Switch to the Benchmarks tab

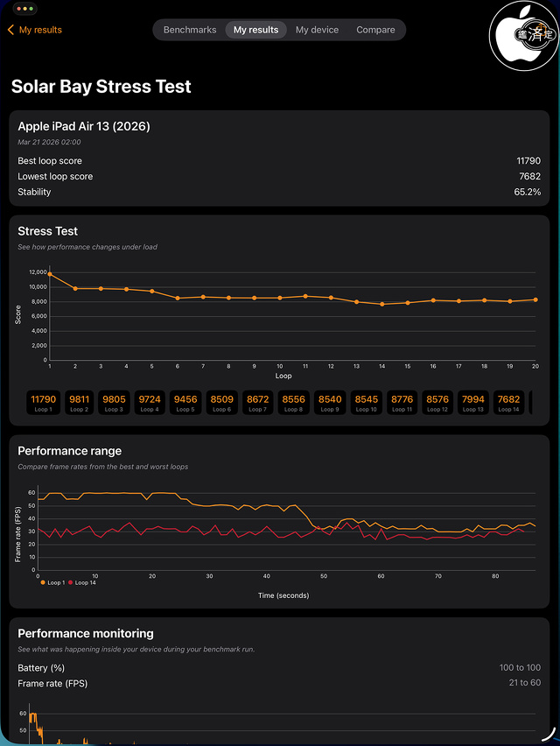click(x=189, y=30)
